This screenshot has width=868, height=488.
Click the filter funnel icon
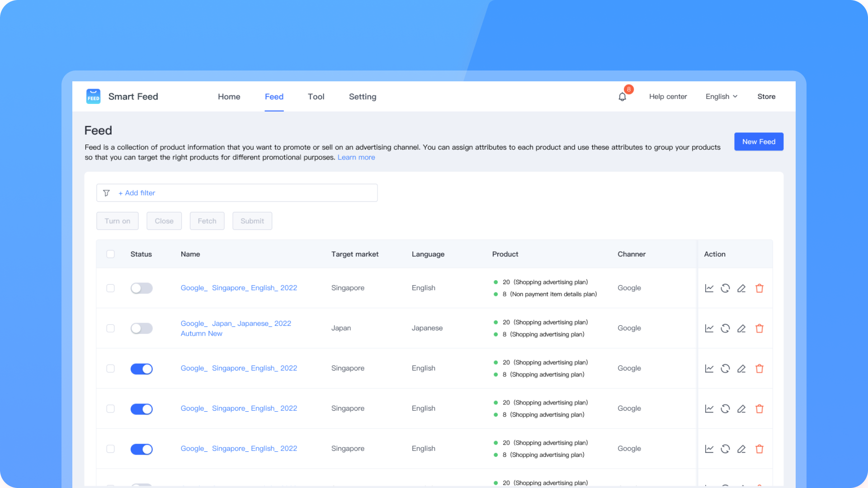click(107, 193)
